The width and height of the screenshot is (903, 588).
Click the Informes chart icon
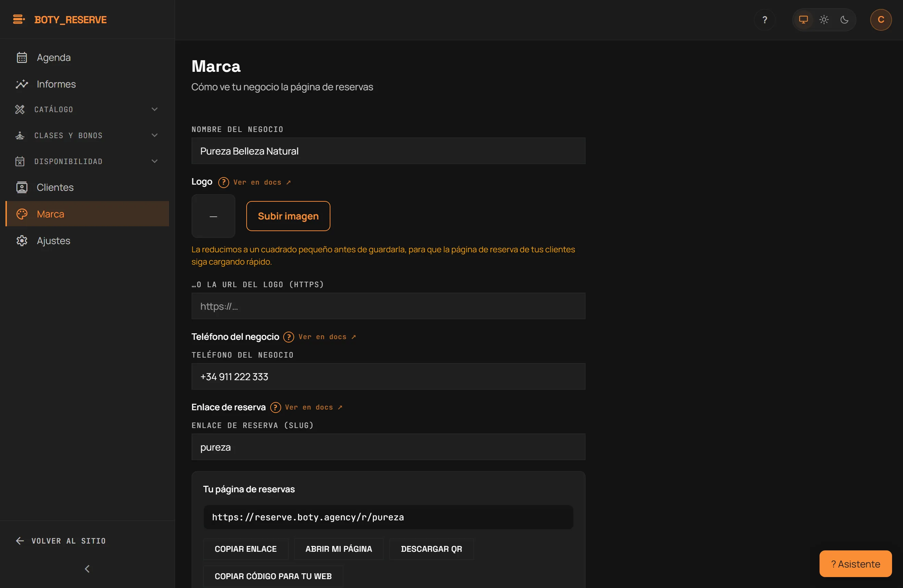point(22,84)
